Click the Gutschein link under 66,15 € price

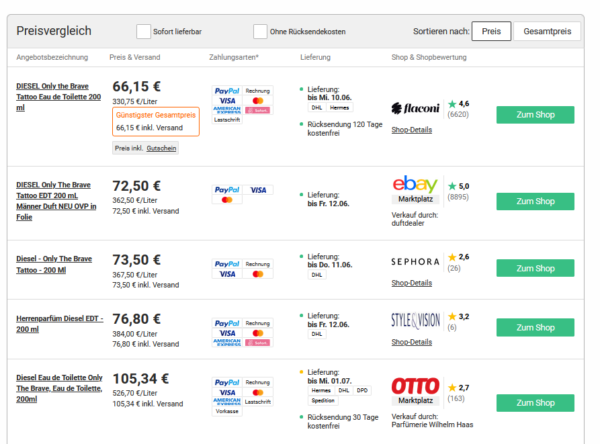(x=161, y=149)
